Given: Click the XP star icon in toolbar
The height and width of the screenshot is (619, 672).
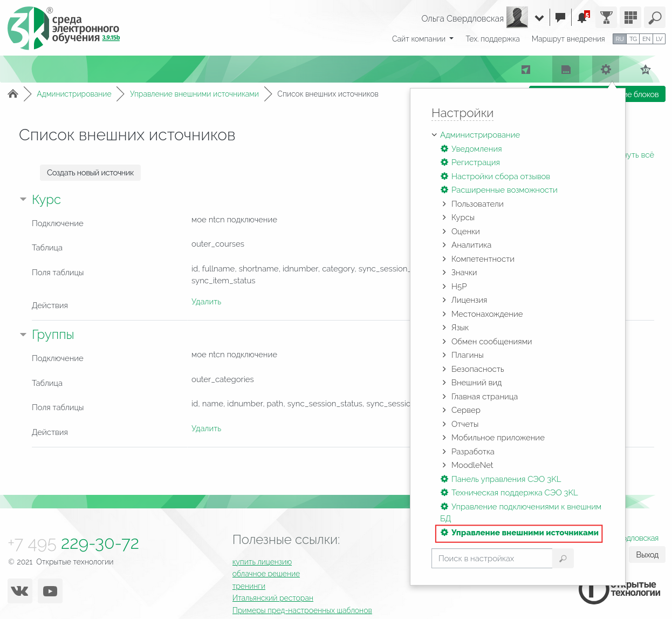Looking at the screenshot, I should 645,70.
